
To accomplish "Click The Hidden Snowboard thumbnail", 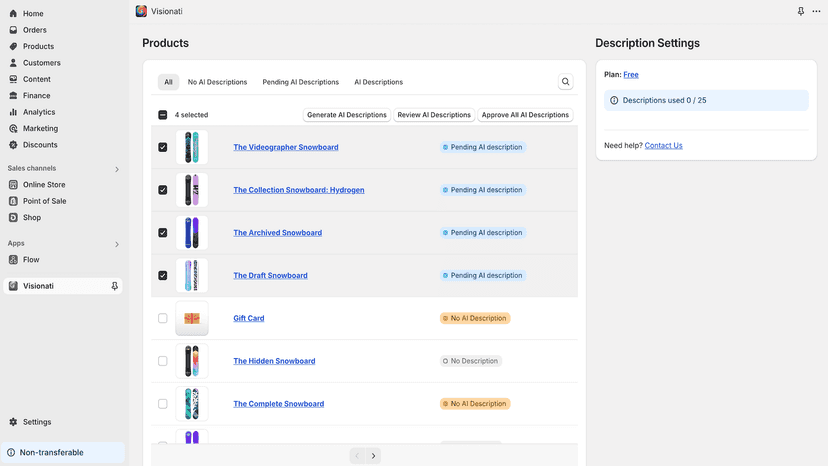I will point(192,361).
